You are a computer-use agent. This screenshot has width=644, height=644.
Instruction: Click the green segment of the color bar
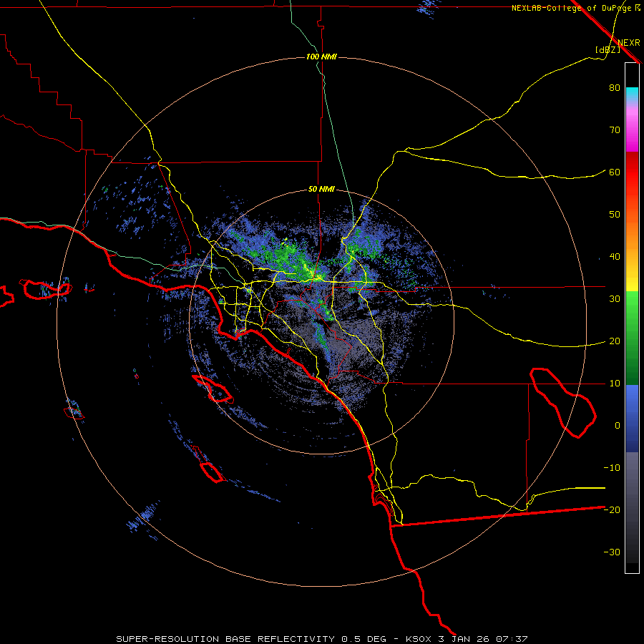(x=632, y=338)
